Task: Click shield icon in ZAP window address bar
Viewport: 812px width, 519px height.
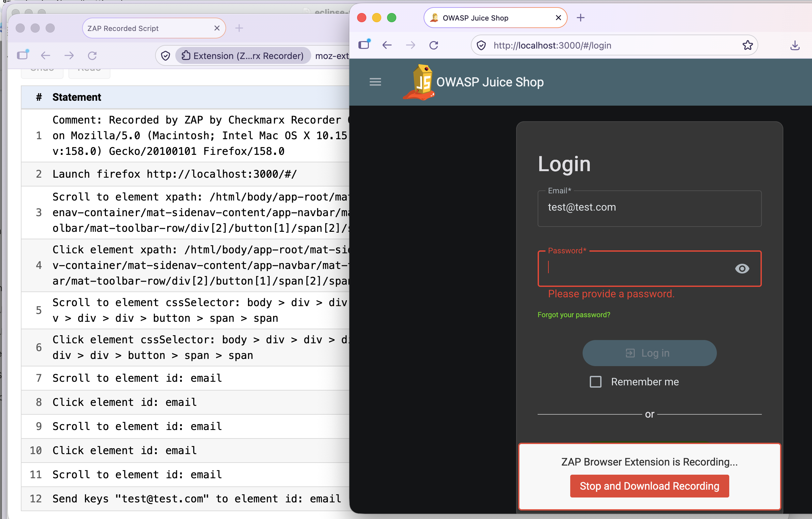Action: [x=166, y=56]
